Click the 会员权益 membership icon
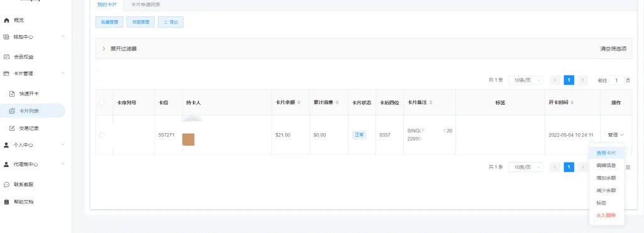This screenshot has width=644, height=233. tap(6, 57)
